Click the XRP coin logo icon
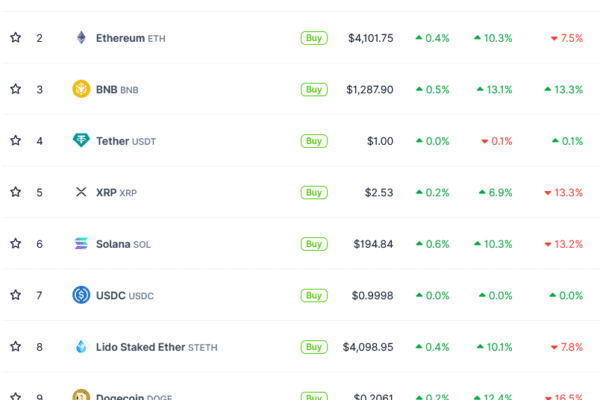 [x=81, y=192]
